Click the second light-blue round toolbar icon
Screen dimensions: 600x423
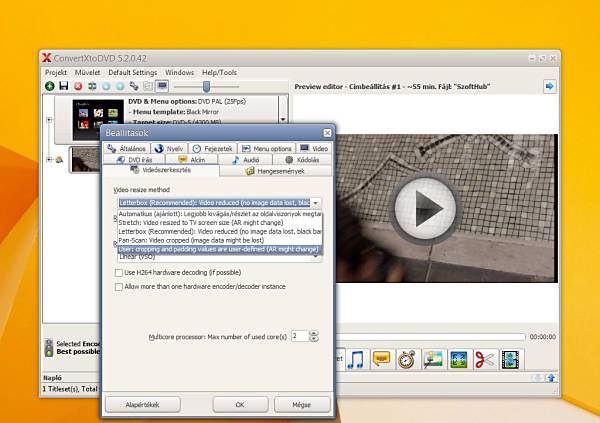click(x=120, y=86)
